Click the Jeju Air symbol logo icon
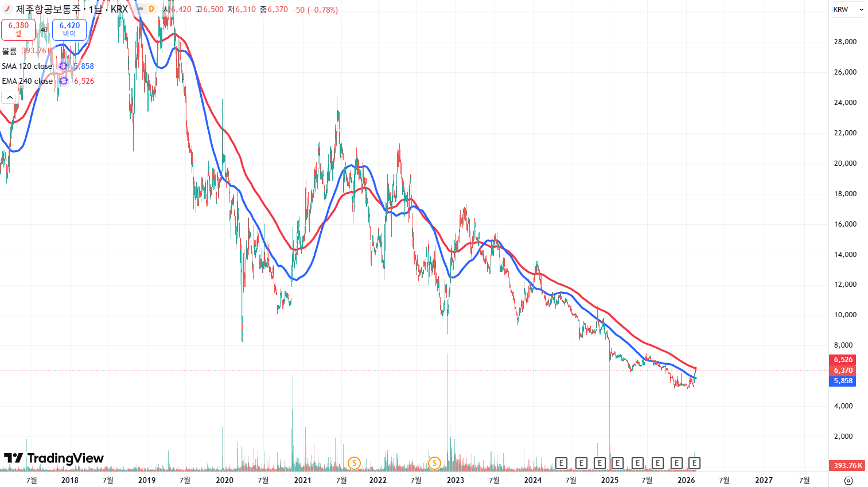This screenshot has height=487, width=868. coord(7,9)
